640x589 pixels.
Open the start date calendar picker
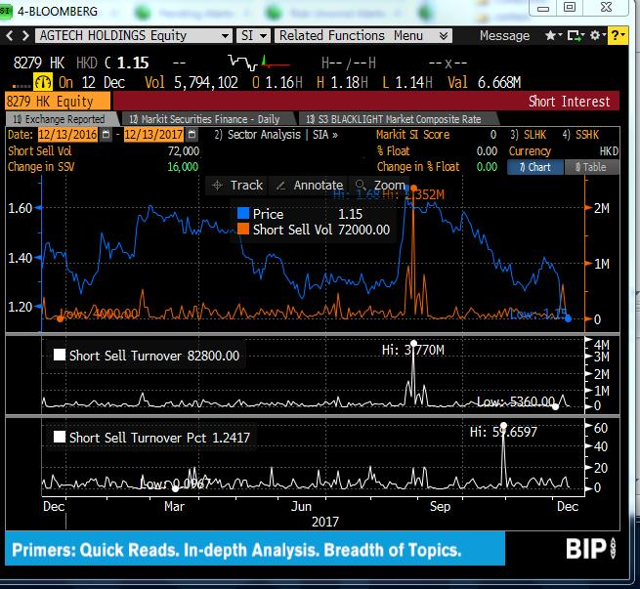tap(106, 135)
